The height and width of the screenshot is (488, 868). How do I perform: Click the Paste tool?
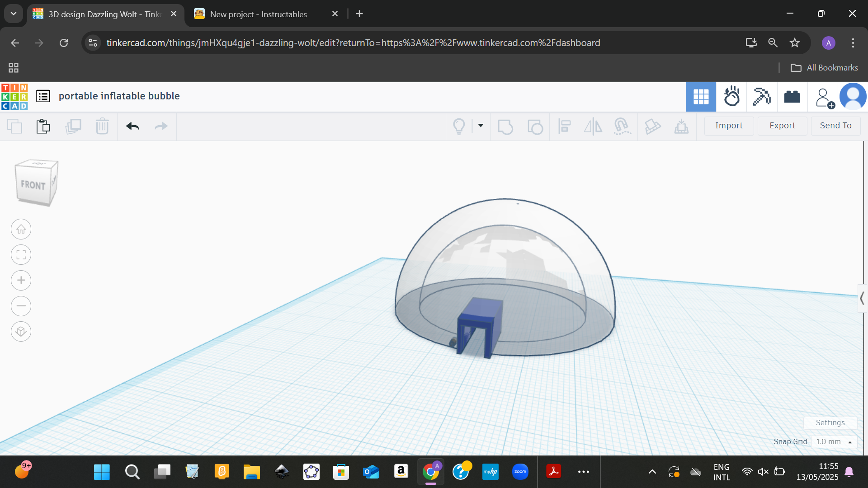point(43,126)
